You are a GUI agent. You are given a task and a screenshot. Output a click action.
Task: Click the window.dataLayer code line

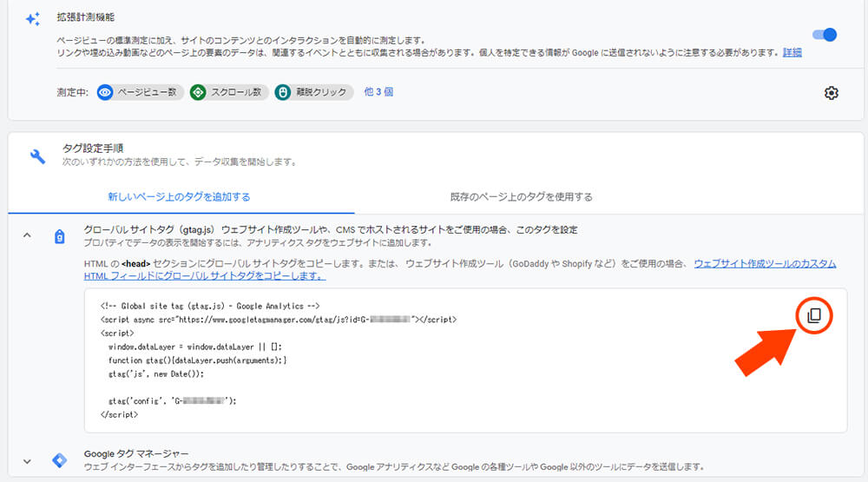(194, 347)
